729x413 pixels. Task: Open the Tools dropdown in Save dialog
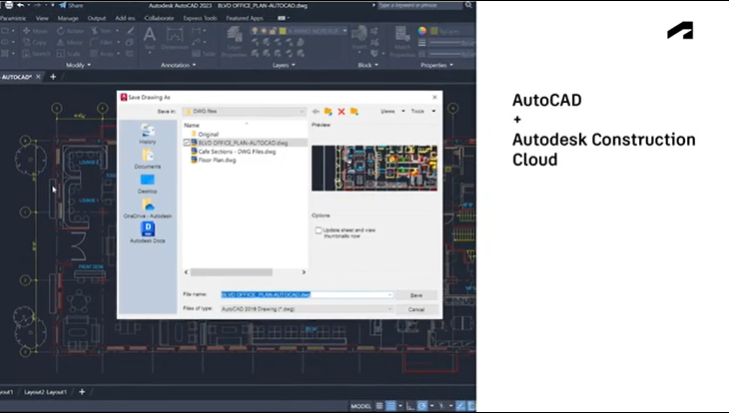coord(423,112)
